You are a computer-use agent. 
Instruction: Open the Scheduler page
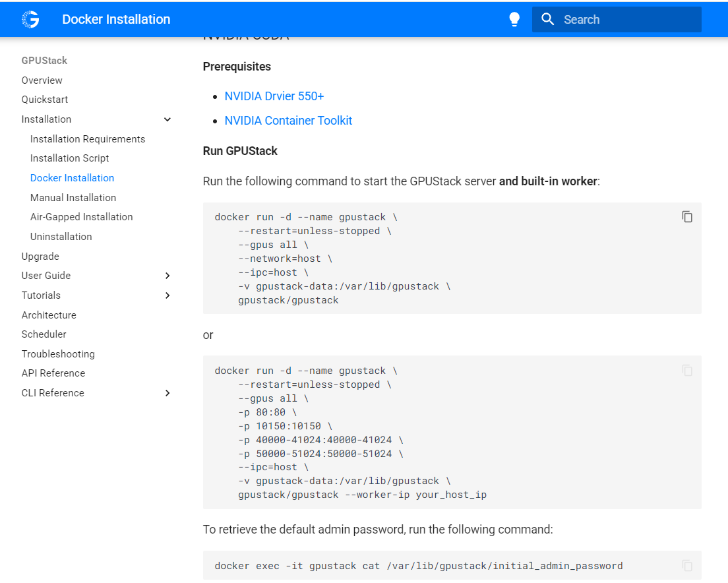[x=44, y=334]
